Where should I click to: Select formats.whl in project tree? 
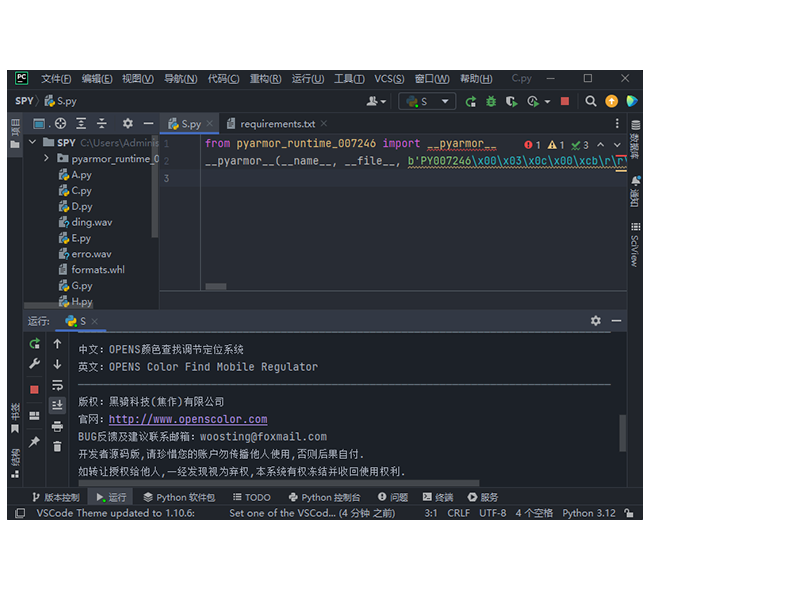click(x=91, y=269)
